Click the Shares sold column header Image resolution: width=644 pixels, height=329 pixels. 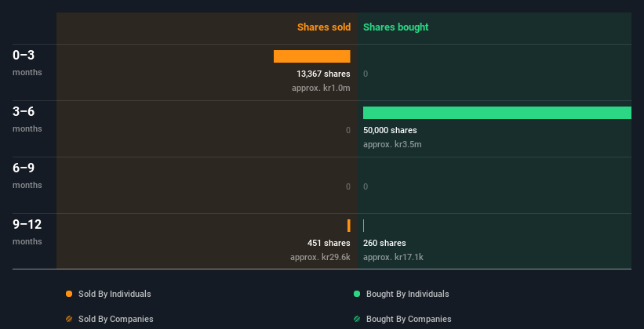coord(324,27)
